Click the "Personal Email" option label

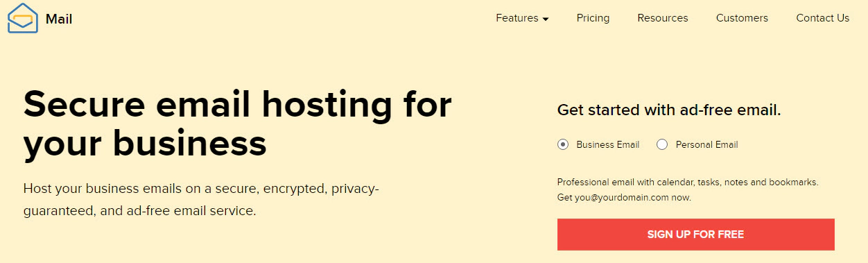(x=707, y=145)
